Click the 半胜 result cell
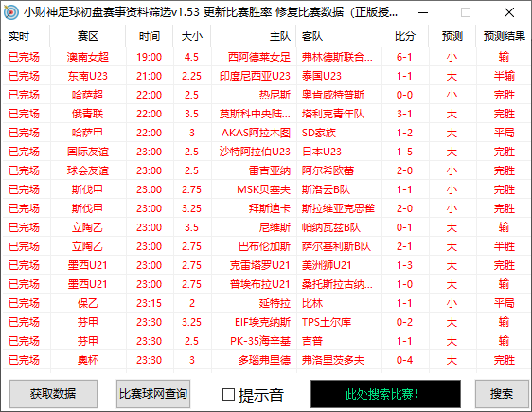The width and height of the screenshot is (532, 412). tap(505, 246)
